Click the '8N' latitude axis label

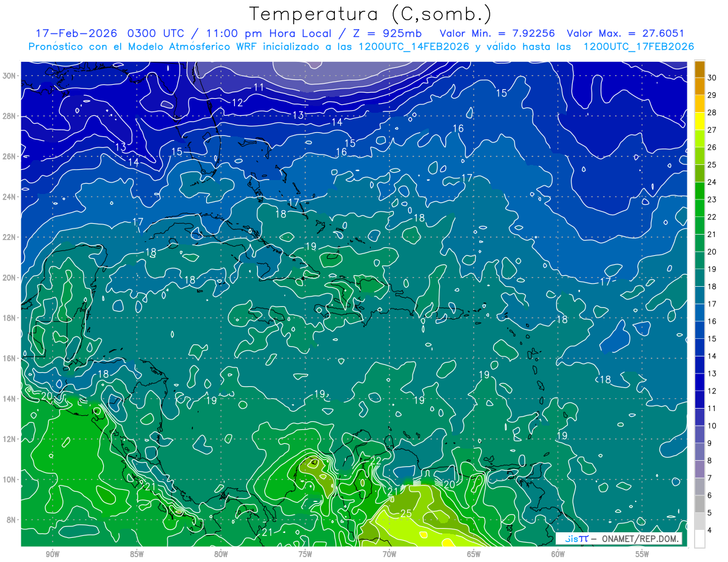[x=12, y=520]
